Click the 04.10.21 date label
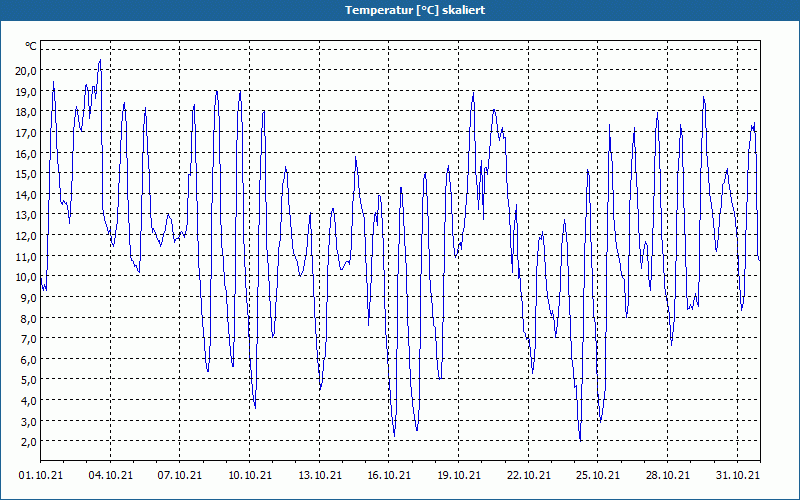The image size is (800, 500). 110,476
